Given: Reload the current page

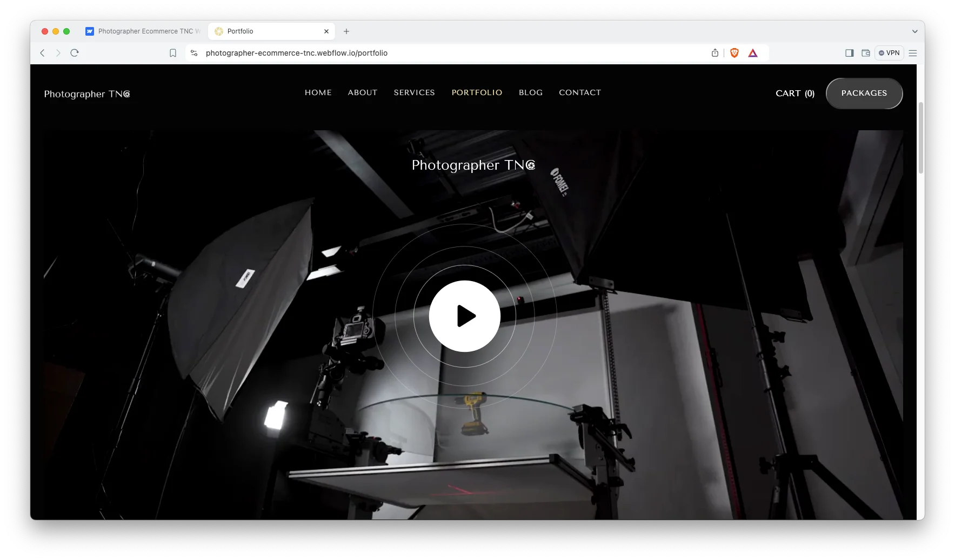Looking at the screenshot, I should [75, 53].
